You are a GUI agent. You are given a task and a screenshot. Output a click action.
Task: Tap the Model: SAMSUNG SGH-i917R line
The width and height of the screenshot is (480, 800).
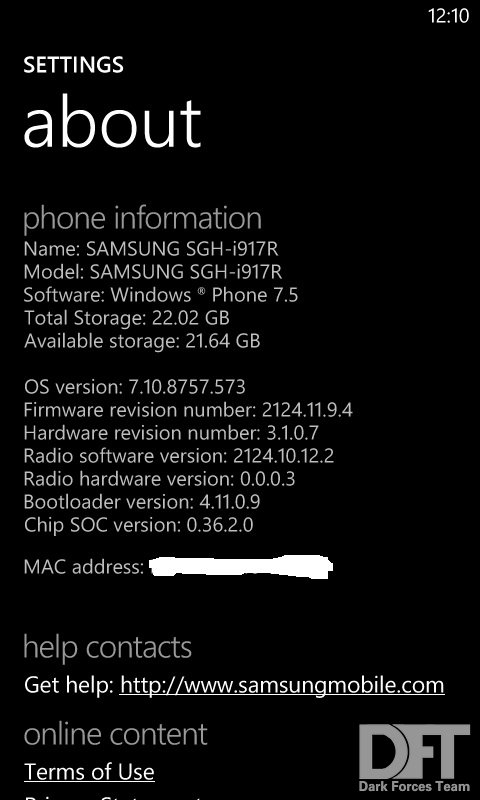pyautogui.click(x=153, y=272)
